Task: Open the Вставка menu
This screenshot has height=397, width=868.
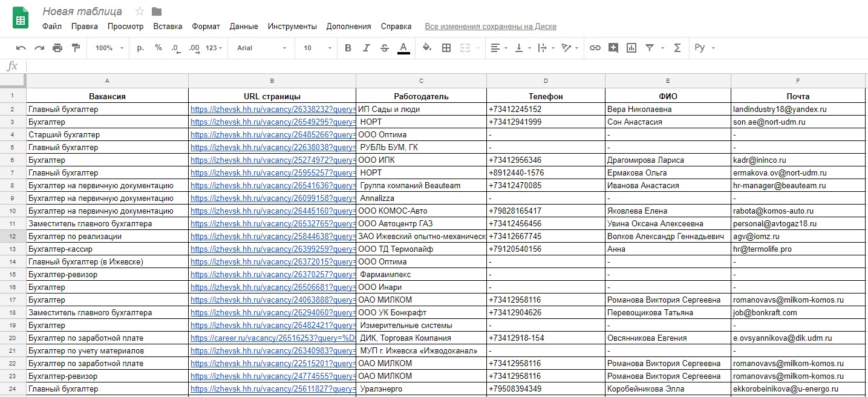Action: pos(168,27)
